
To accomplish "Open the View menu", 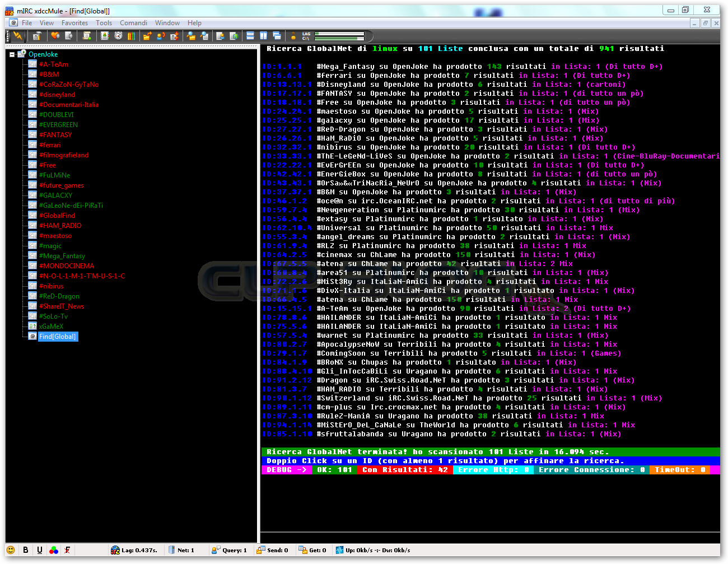I will point(47,23).
